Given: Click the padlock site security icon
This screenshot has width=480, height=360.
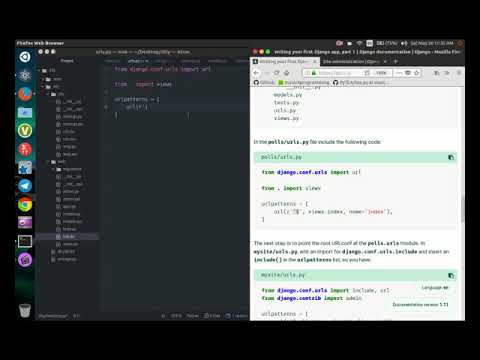Looking at the screenshot, I should 314,73.
